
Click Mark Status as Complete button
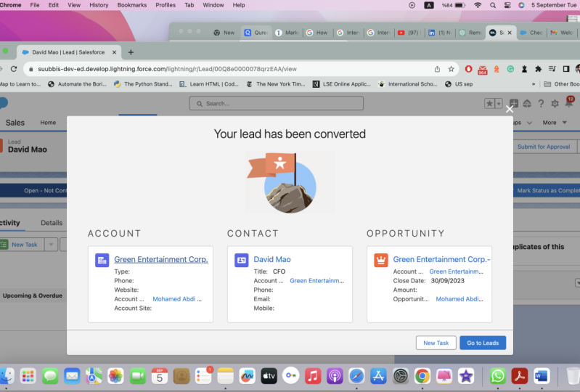click(548, 190)
